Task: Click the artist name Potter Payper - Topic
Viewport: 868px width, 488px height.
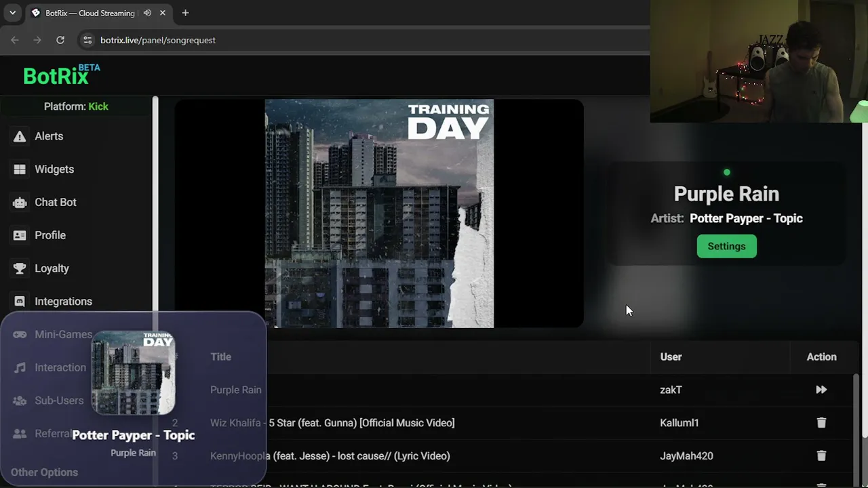Action: pyautogui.click(x=746, y=218)
